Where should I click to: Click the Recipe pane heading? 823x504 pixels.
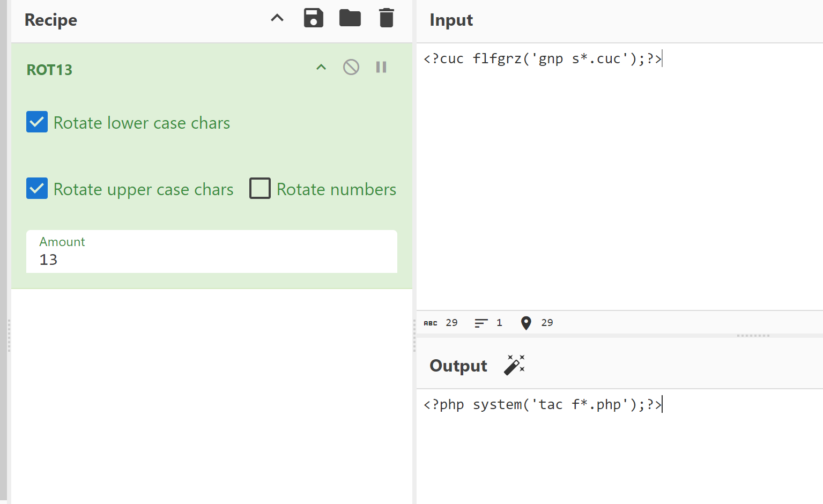51,20
